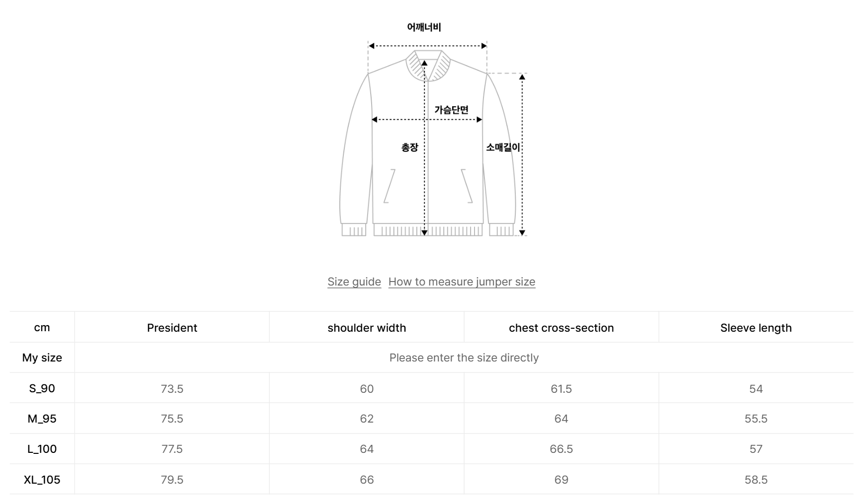Click the 가슴단면 label on the jacket diagram
Screen dimensions: 866x504
pyautogui.click(x=451, y=110)
